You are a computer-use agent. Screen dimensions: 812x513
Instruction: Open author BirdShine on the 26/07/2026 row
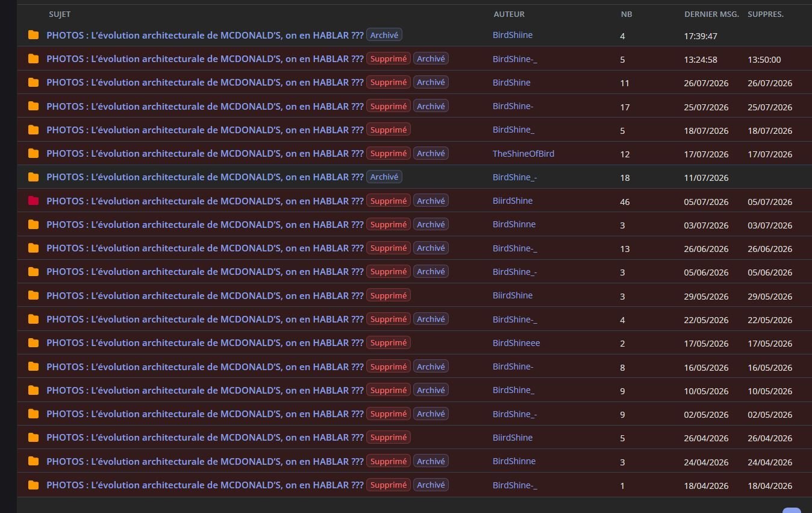pyautogui.click(x=511, y=82)
